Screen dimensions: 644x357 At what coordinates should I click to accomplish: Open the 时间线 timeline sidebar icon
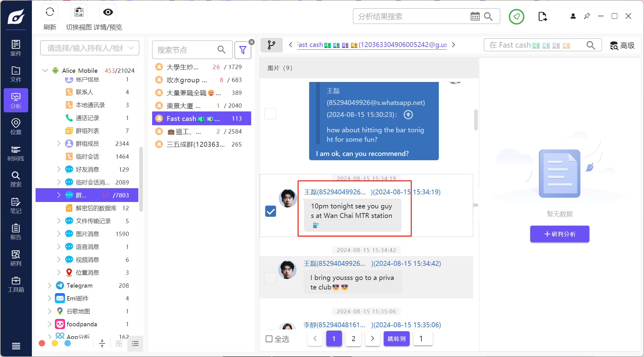pos(16,153)
